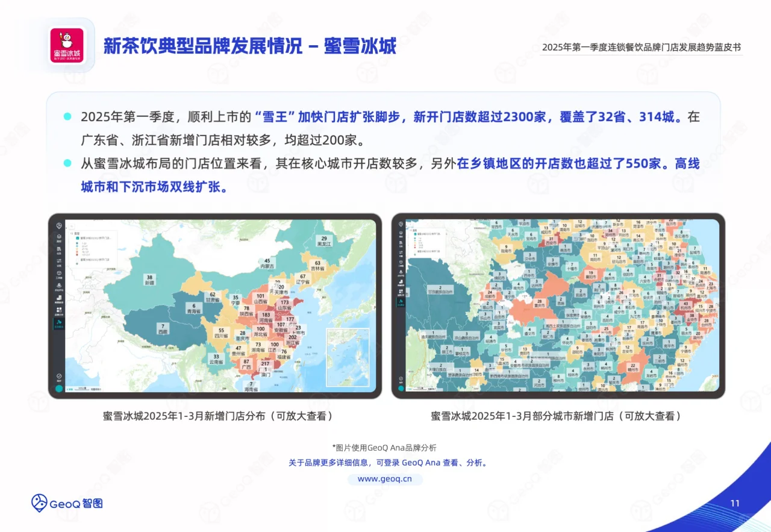Screen dimensions: 771x532
Task: Open the www.geoq.cn link
Action: click(385, 479)
